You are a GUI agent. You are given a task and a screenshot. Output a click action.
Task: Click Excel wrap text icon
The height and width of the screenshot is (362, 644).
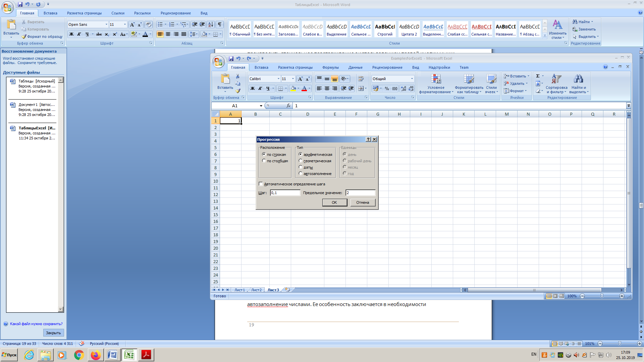[x=361, y=79]
